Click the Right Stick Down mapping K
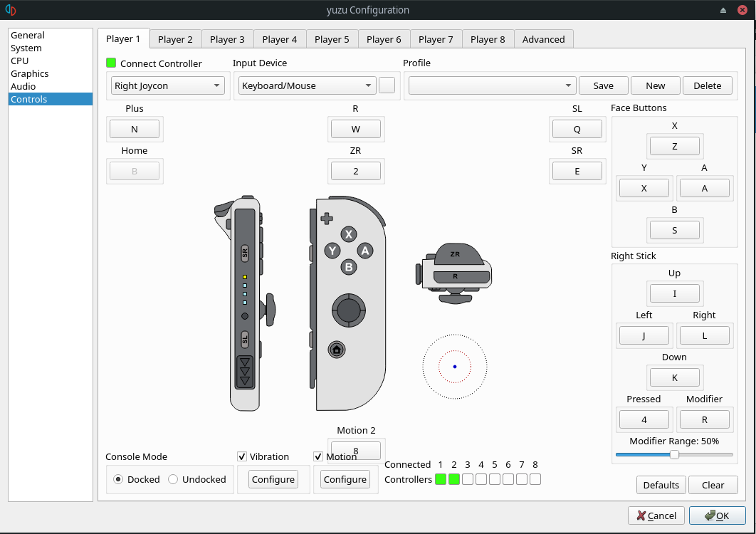 pos(675,377)
